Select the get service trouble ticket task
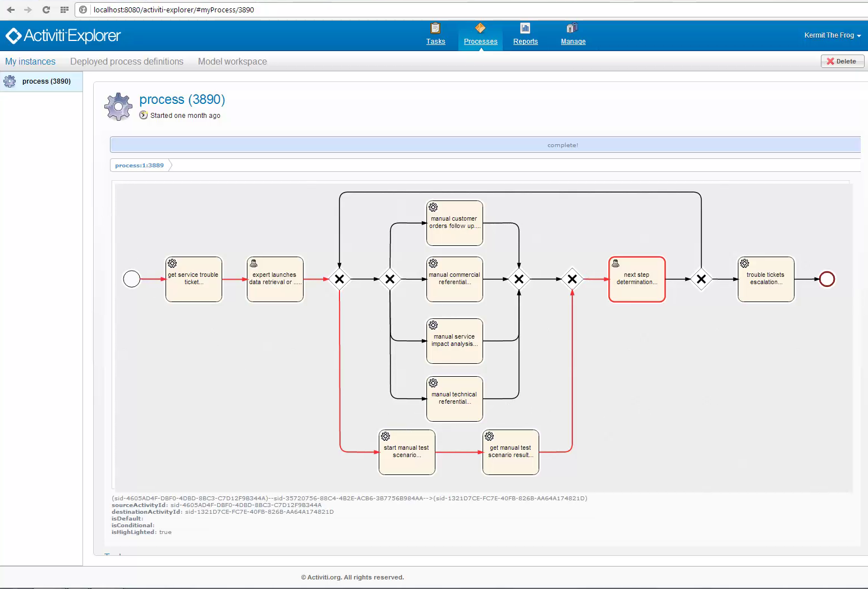The width and height of the screenshot is (868, 589). 194,279
